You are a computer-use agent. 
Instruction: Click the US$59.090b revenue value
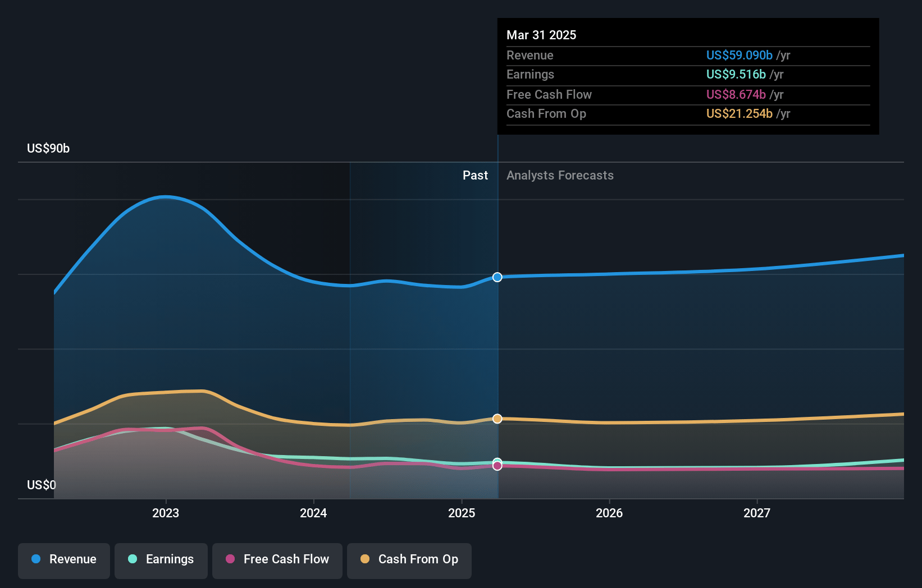pyautogui.click(x=740, y=55)
